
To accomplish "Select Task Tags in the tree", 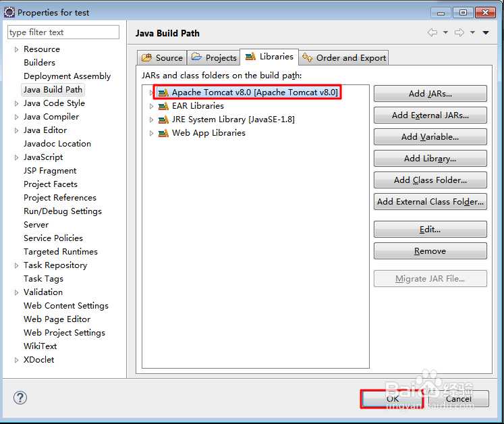I will [43, 279].
